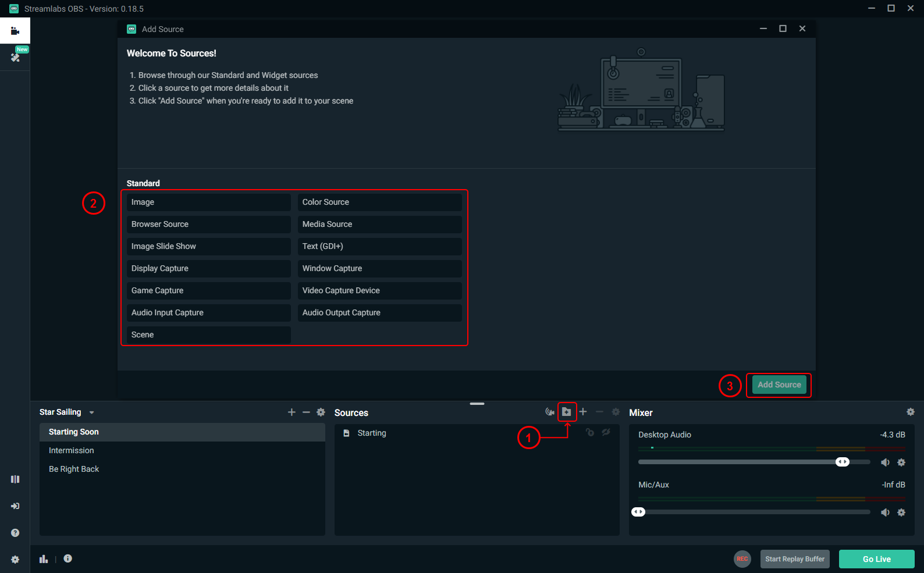The height and width of the screenshot is (573, 924).
Task: Choose the Media Source type
Action: 380,224
